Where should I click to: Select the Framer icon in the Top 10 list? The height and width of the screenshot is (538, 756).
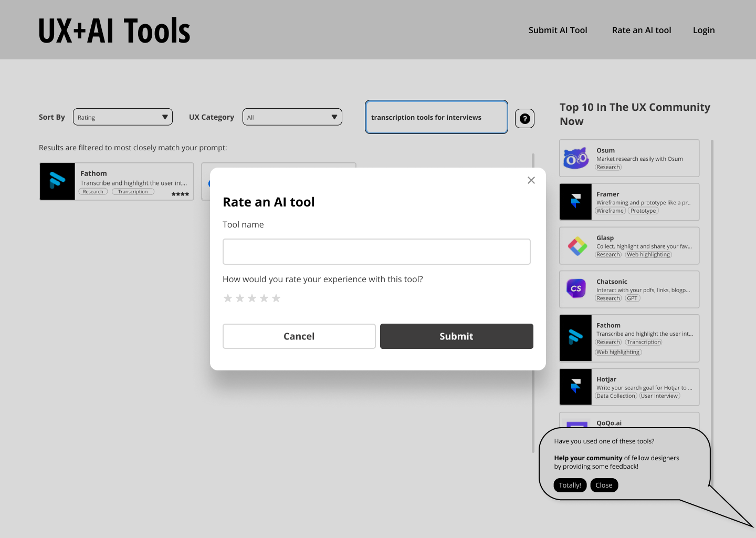pos(576,202)
